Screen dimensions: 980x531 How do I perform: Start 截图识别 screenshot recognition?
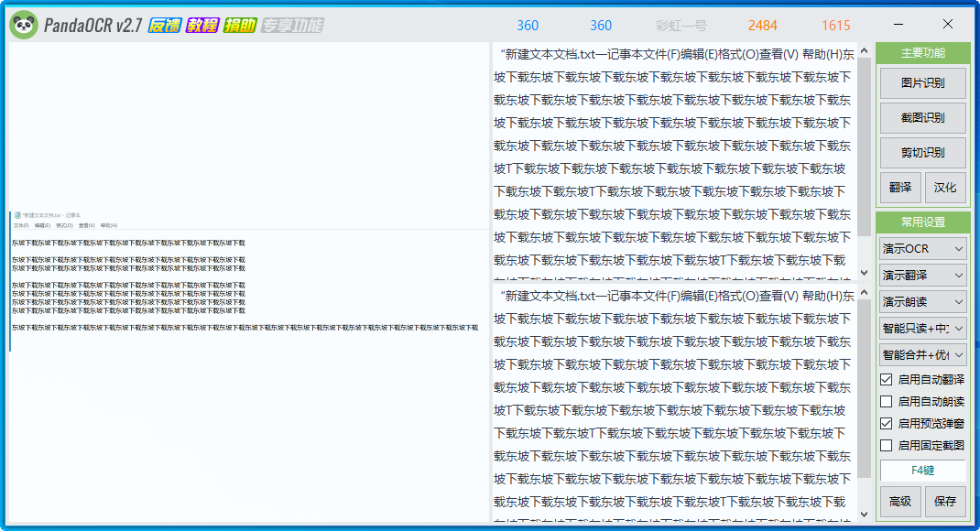922,118
